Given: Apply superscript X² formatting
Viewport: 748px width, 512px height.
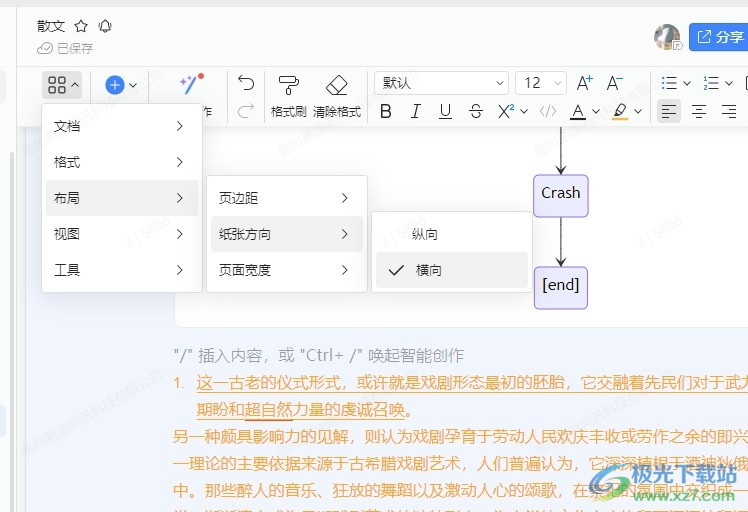Looking at the screenshot, I should [x=506, y=112].
